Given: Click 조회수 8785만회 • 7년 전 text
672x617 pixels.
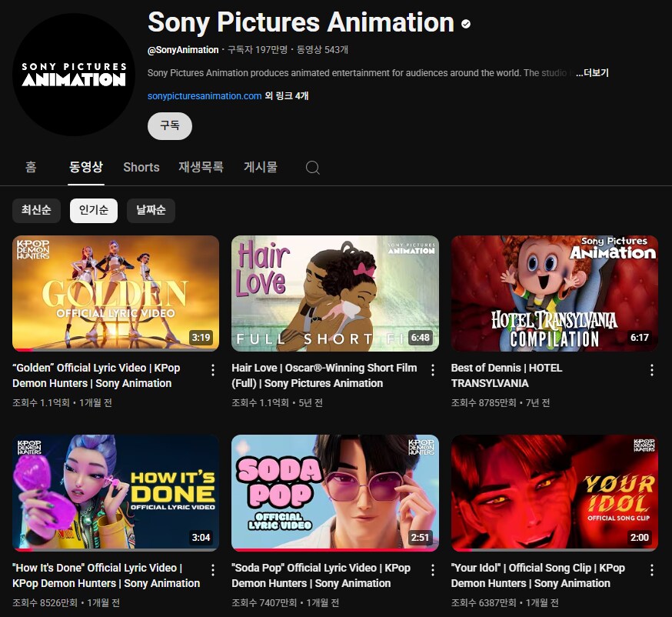Looking at the screenshot, I should tap(501, 402).
